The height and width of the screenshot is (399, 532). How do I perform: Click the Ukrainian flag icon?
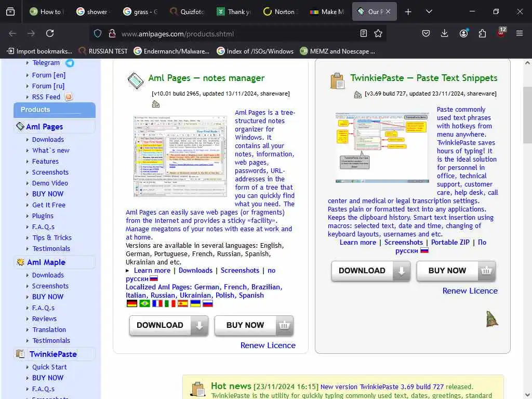(x=195, y=303)
